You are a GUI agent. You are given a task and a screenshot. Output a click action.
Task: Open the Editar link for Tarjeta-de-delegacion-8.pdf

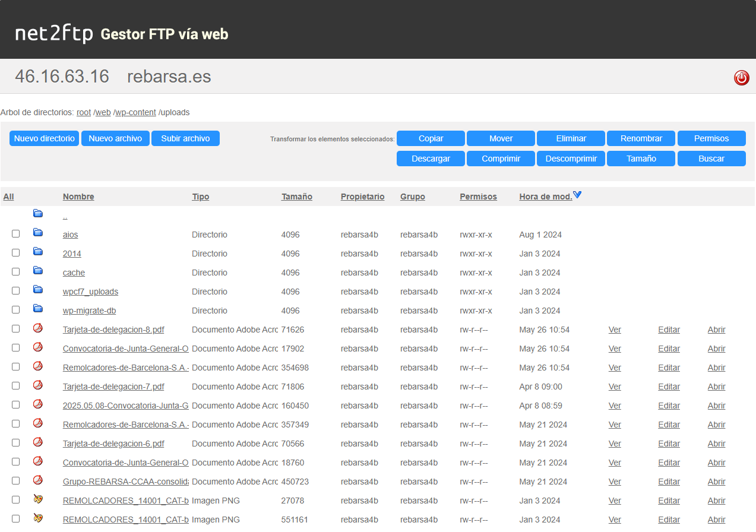coord(669,330)
